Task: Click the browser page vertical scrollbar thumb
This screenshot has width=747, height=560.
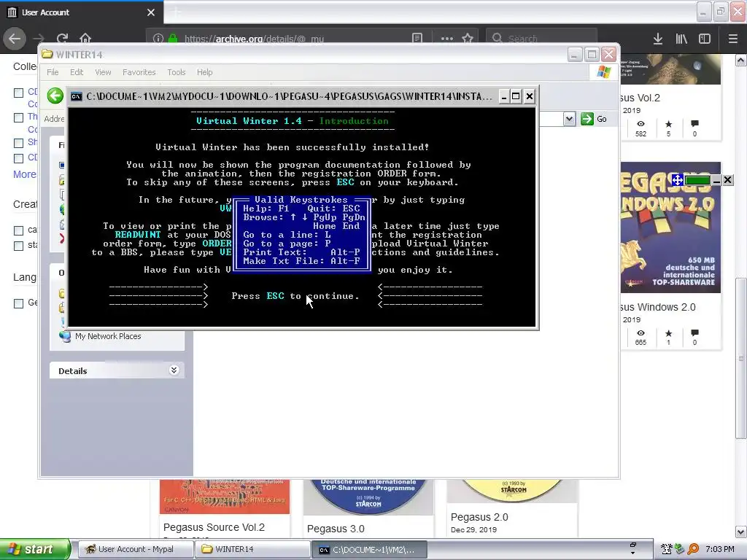Action: click(x=741, y=358)
